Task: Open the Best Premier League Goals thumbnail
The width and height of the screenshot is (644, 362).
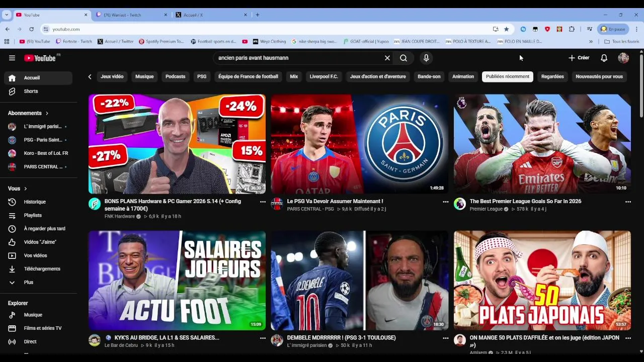Action: coord(542,144)
